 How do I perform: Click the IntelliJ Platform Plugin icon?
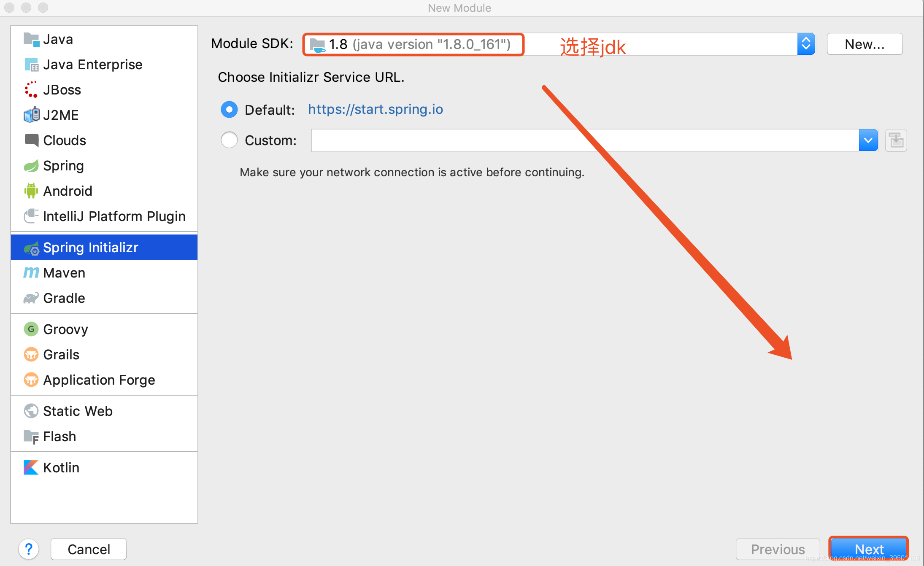point(31,216)
